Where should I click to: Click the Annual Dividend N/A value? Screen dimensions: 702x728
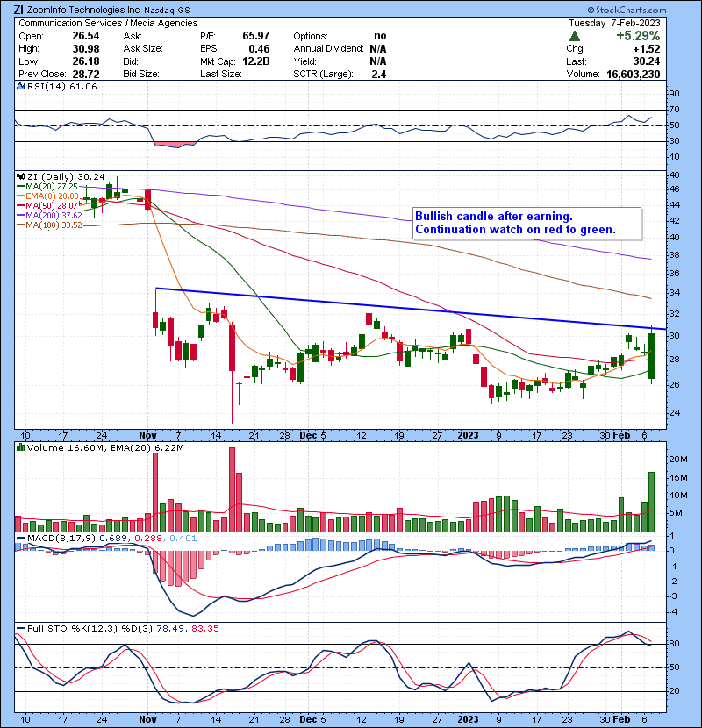(x=378, y=48)
